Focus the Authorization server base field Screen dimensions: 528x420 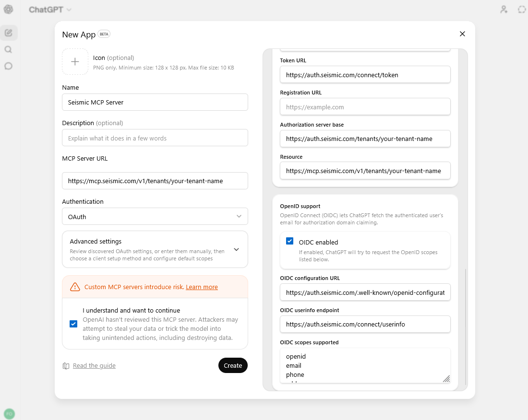click(x=365, y=139)
